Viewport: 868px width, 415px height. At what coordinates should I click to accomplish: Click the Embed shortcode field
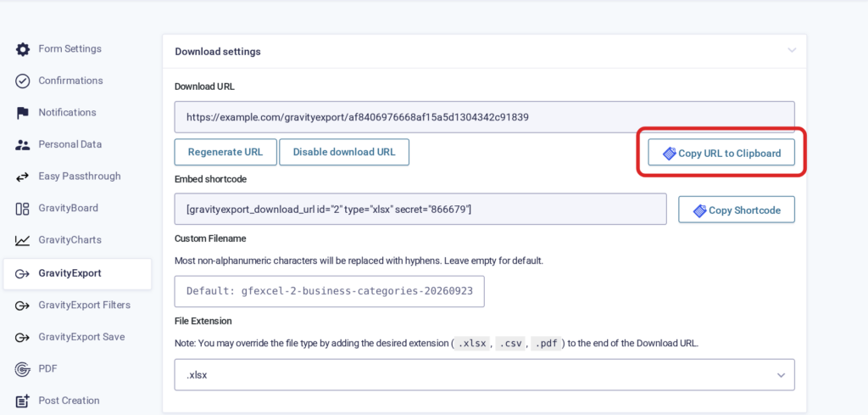click(x=420, y=209)
